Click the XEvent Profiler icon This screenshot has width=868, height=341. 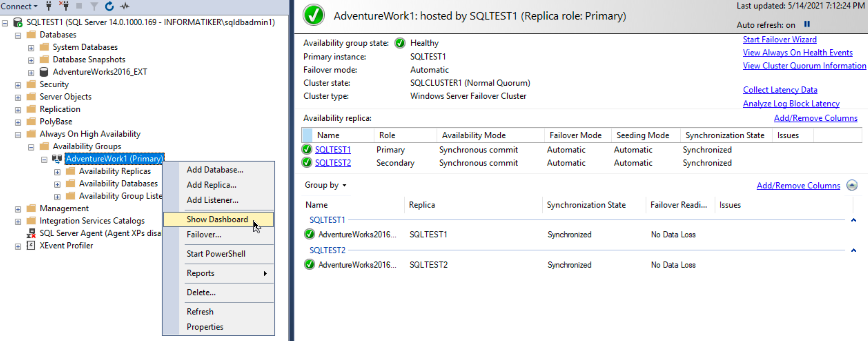coord(31,245)
